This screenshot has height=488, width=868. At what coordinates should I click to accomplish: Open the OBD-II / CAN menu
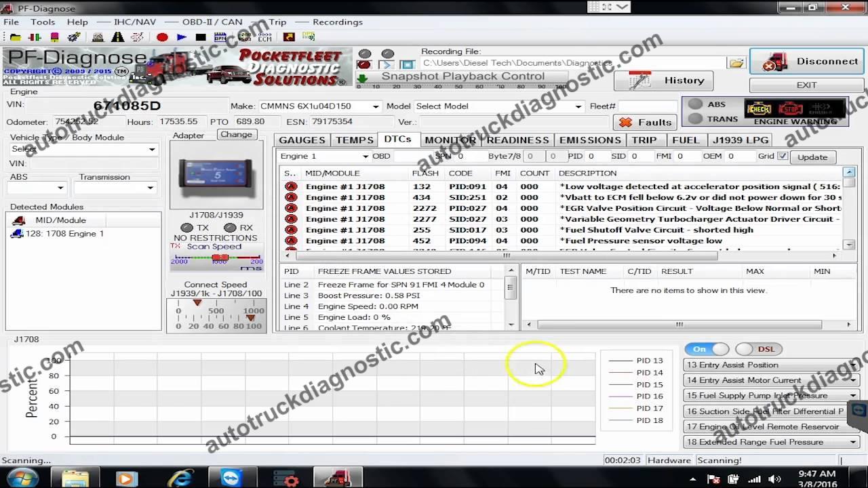click(211, 22)
